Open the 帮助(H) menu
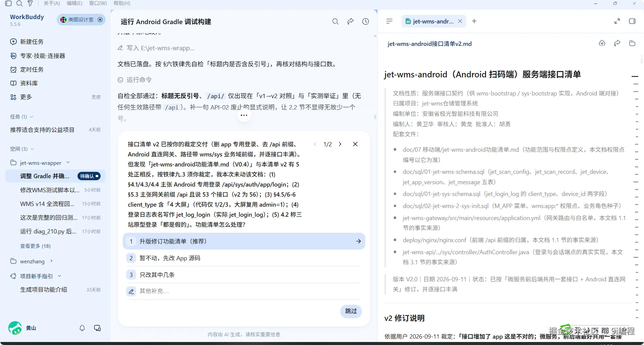Screen dimensions: 644x345 click(122, 3)
